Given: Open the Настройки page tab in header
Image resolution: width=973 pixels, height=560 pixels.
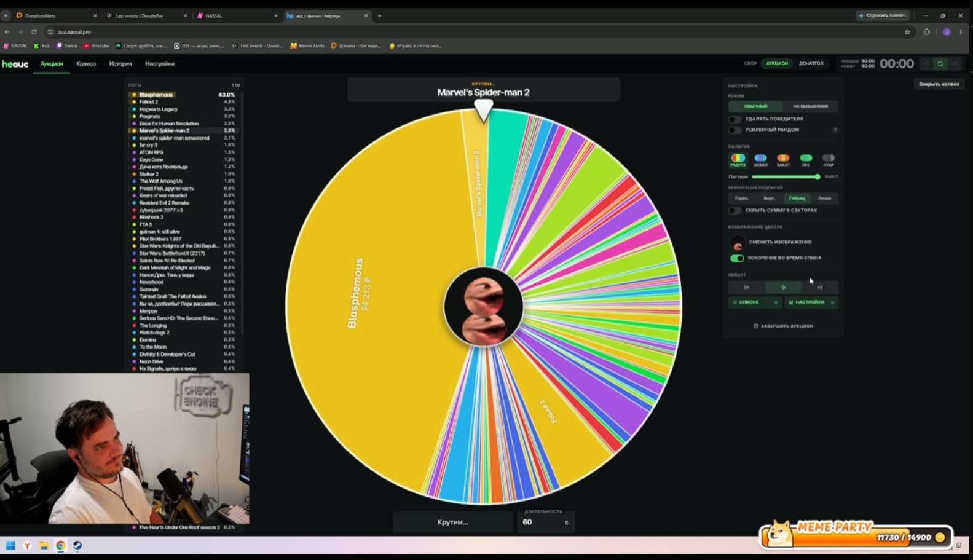Looking at the screenshot, I should pyautogui.click(x=160, y=64).
